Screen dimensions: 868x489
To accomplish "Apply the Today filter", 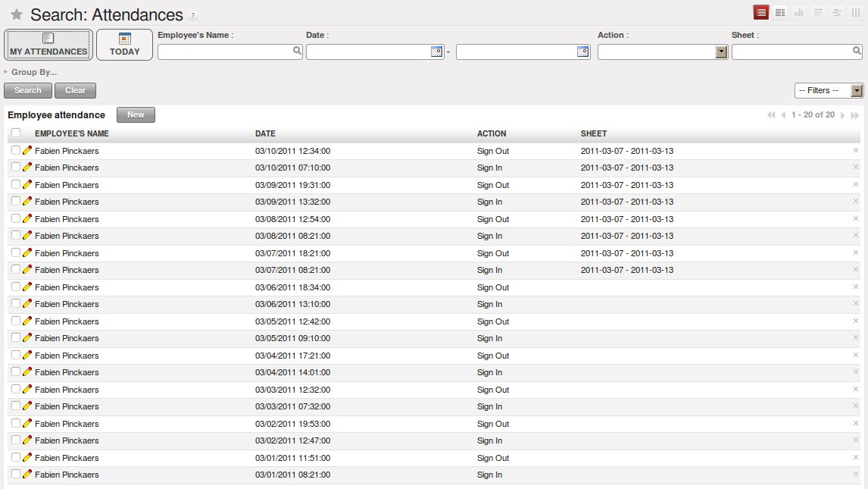I will [x=125, y=45].
